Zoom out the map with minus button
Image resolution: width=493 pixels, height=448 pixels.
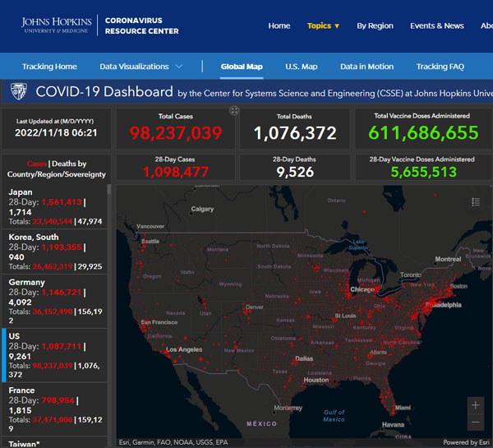(476, 423)
